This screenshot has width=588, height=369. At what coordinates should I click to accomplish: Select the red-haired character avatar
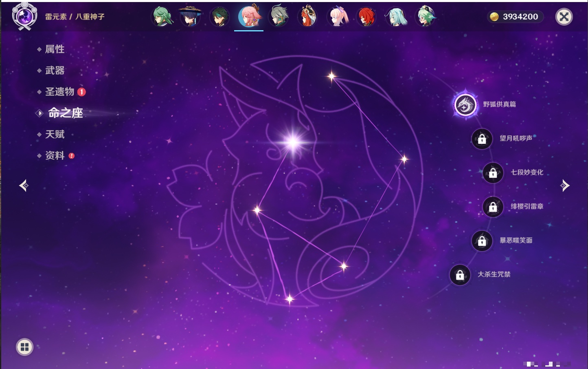pos(366,17)
